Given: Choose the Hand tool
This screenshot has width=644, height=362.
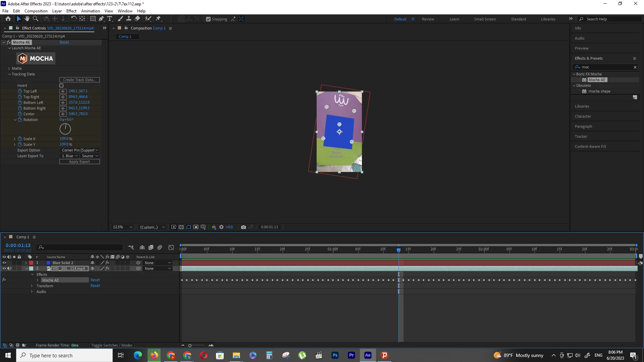Looking at the screenshot, I should [27, 19].
